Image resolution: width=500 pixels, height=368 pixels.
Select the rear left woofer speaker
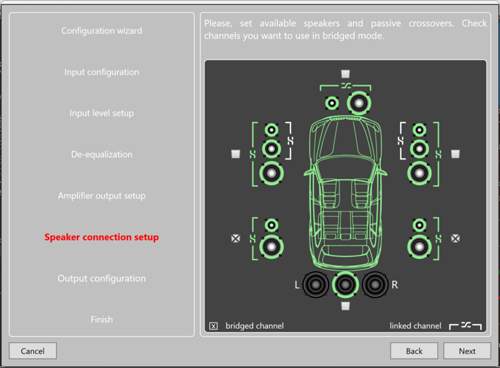pyautogui.click(x=272, y=247)
